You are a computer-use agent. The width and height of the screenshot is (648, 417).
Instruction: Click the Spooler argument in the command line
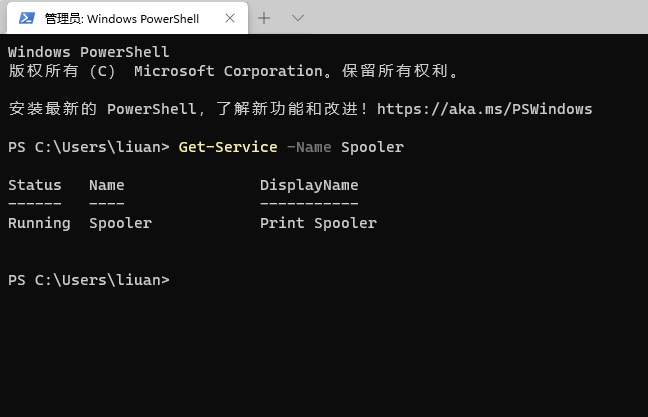coord(372,147)
